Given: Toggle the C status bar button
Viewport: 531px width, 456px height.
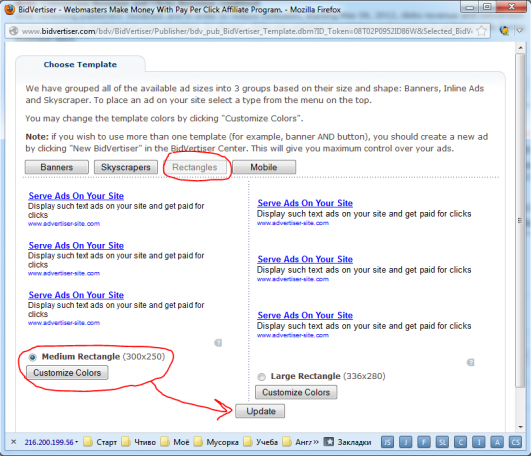Looking at the screenshot, I should (461, 442).
